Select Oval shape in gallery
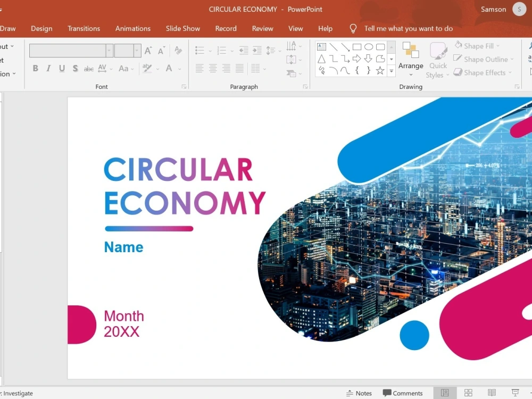Image resolution: width=532 pixels, height=399 pixels. (x=369, y=47)
